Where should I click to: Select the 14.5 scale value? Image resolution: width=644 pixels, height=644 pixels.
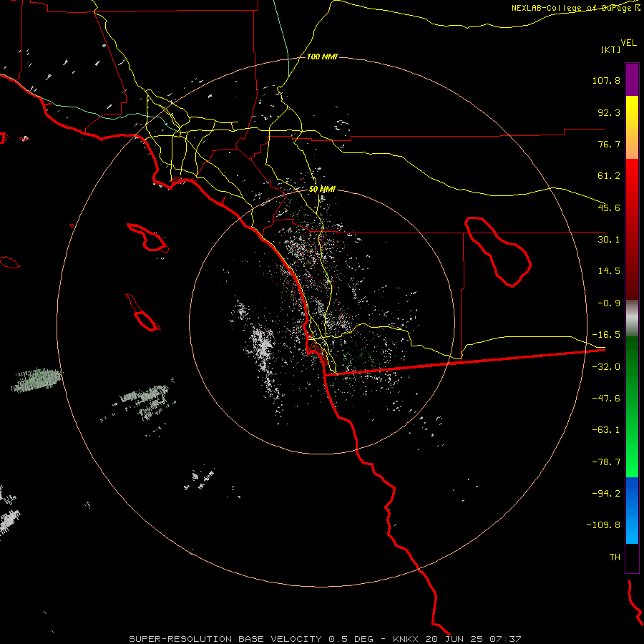[x=609, y=271]
